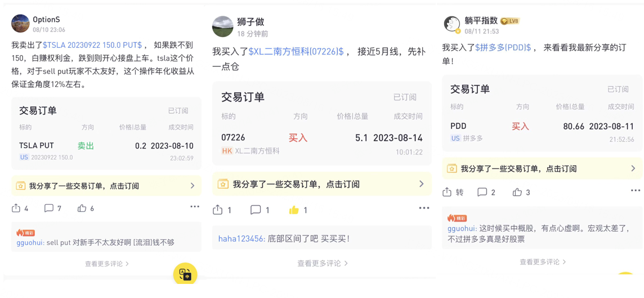Screen dimensions: 644x298
Task: Click the 卖出 direction label
Action: click(86, 146)
